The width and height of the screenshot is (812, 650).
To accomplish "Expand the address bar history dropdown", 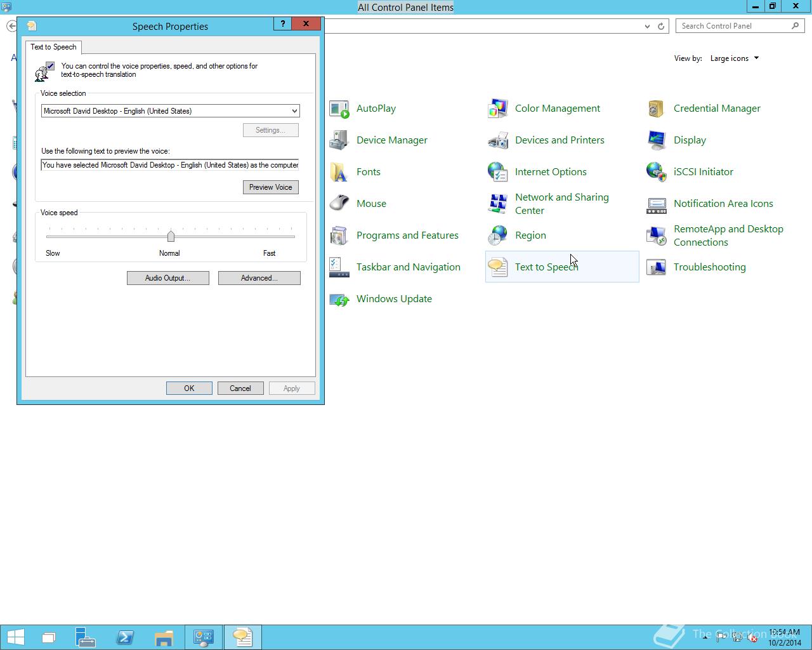I will point(647,26).
